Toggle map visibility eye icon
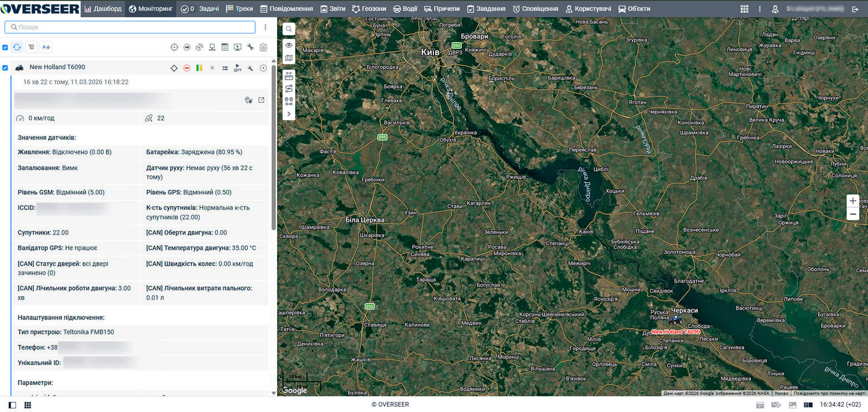The width and height of the screenshot is (868, 412). coord(289,45)
